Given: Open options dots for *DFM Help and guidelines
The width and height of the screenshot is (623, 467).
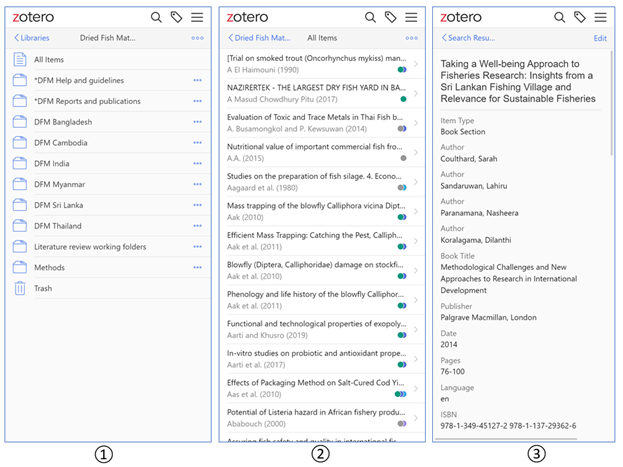Looking at the screenshot, I should coord(197,80).
